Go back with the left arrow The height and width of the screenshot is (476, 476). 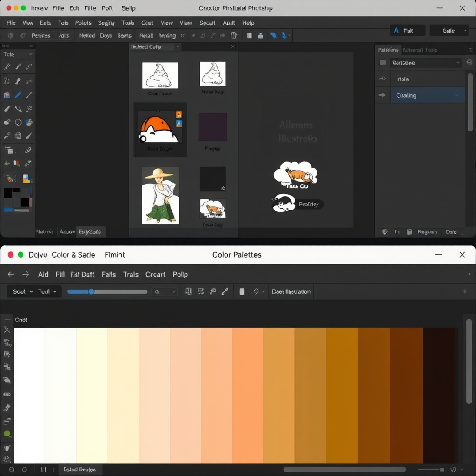click(x=11, y=274)
